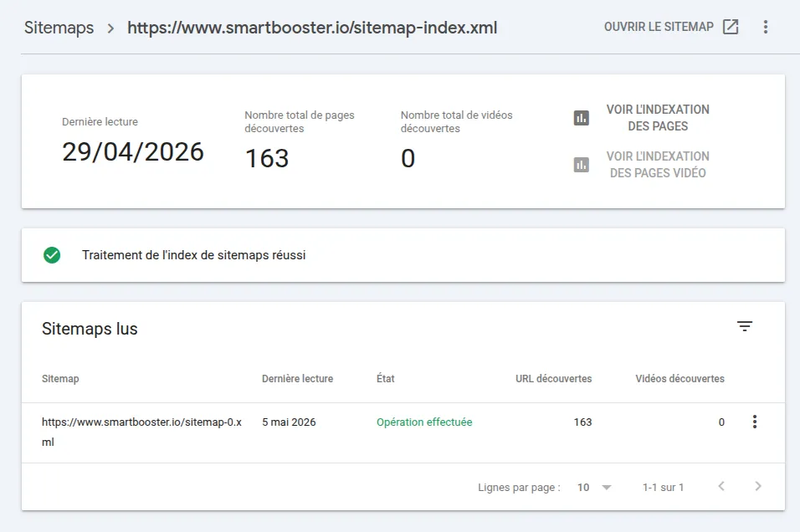Click the open-in-new-tab icon beside OUVRIR LE SITEMAP

coord(731,27)
